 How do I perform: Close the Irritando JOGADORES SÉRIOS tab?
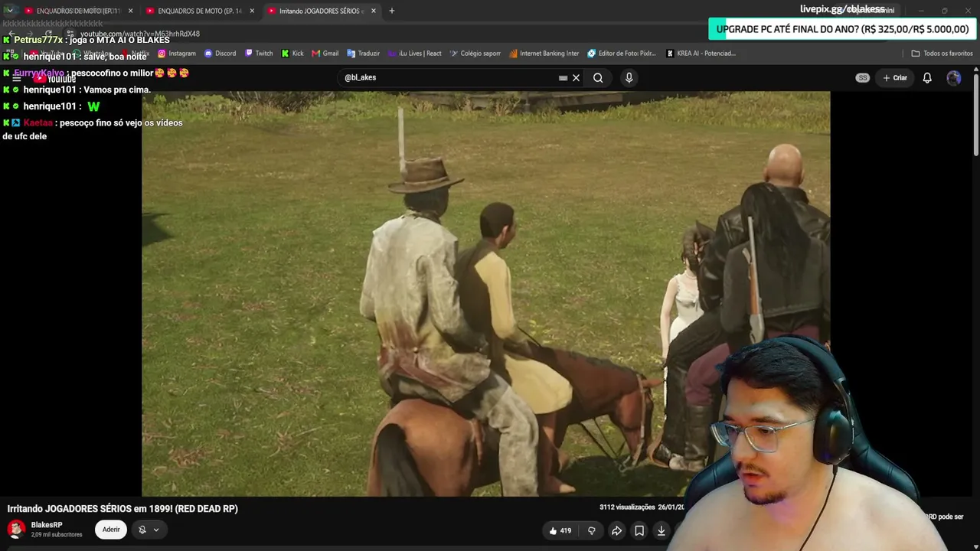(x=374, y=11)
